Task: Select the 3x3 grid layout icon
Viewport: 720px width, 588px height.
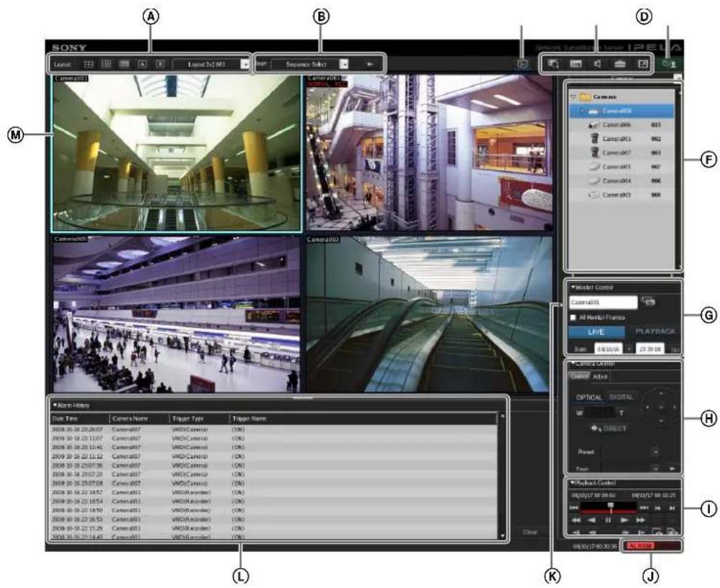Action: [x=106, y=64]
